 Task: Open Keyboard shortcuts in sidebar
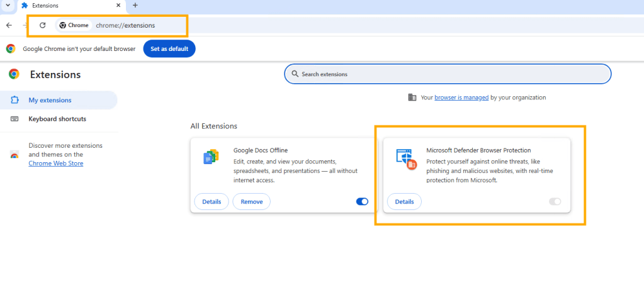pos(57,119)
